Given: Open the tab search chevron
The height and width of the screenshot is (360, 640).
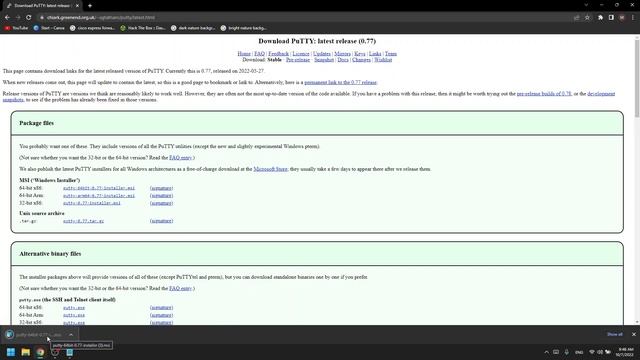Looking at the screenshot, I should click(586, 5).
